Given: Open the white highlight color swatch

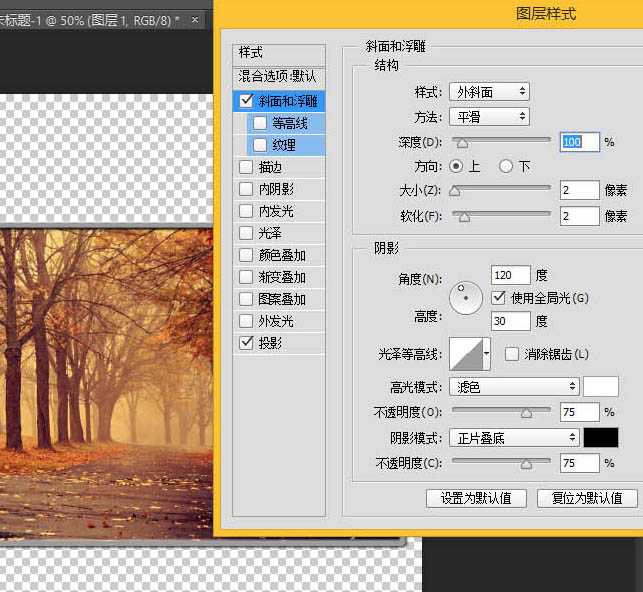Looking at the screenshot, I should [x=601, y=387].
